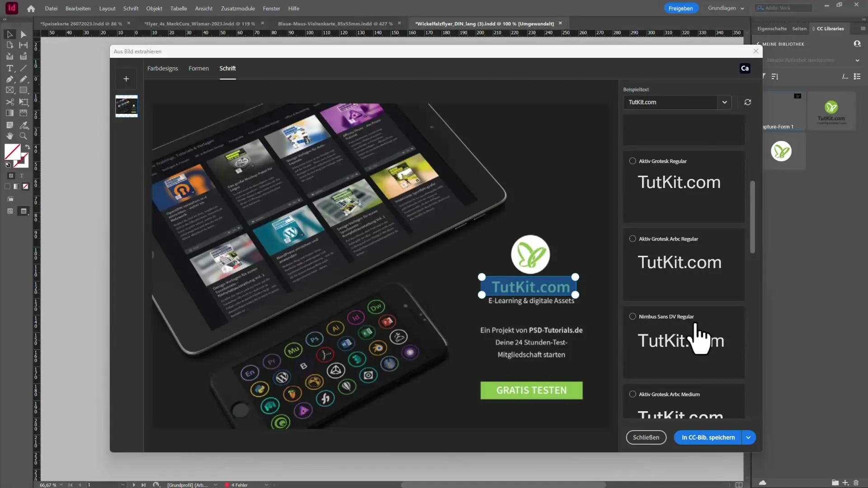Click the Schließen button

pyautogui.click(x=646, y=437)
